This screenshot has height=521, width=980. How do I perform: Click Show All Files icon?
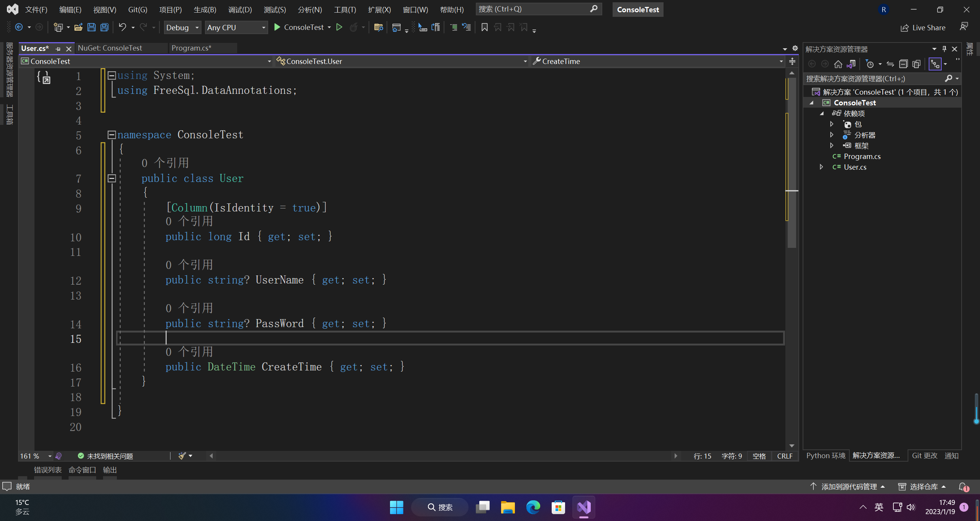pyautogui.click(x=916, y=64)
